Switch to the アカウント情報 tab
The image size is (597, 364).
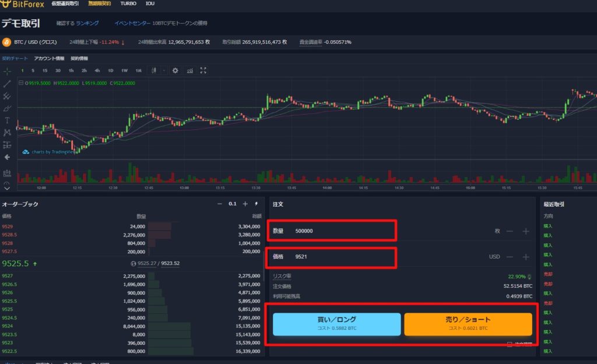pos(49,58)
